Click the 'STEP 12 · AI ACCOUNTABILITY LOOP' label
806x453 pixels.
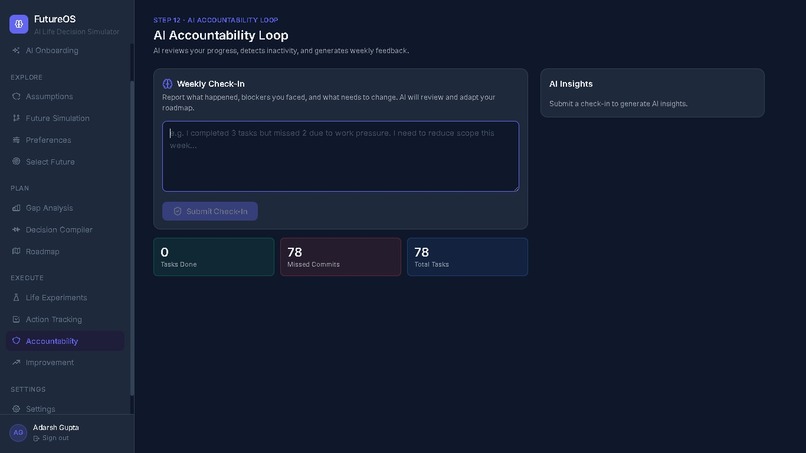pos(215,20)
